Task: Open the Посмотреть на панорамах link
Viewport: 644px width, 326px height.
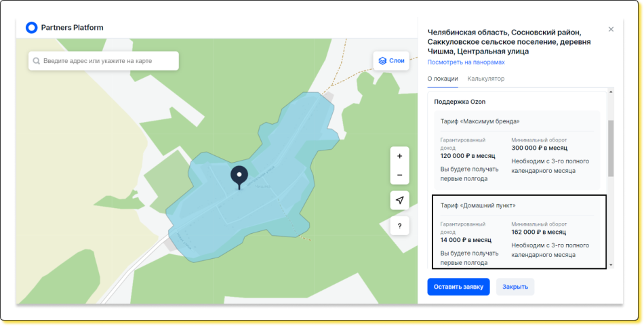Action: pos(466,62)
